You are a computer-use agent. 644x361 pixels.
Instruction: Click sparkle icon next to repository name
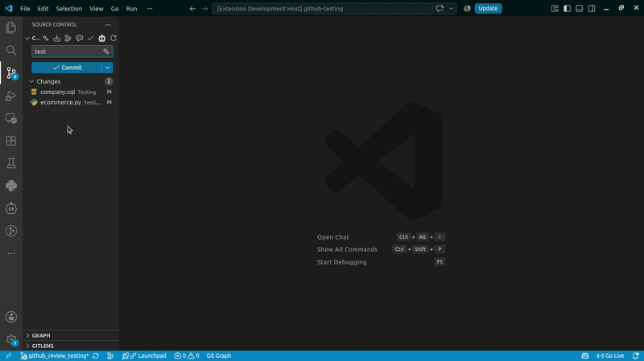(x=46, y=38)
